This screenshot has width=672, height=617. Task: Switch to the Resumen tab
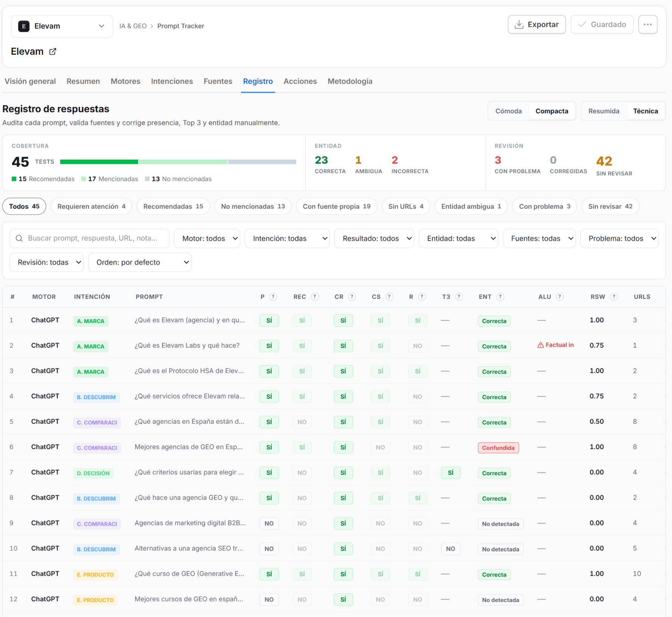coord(83,81)
